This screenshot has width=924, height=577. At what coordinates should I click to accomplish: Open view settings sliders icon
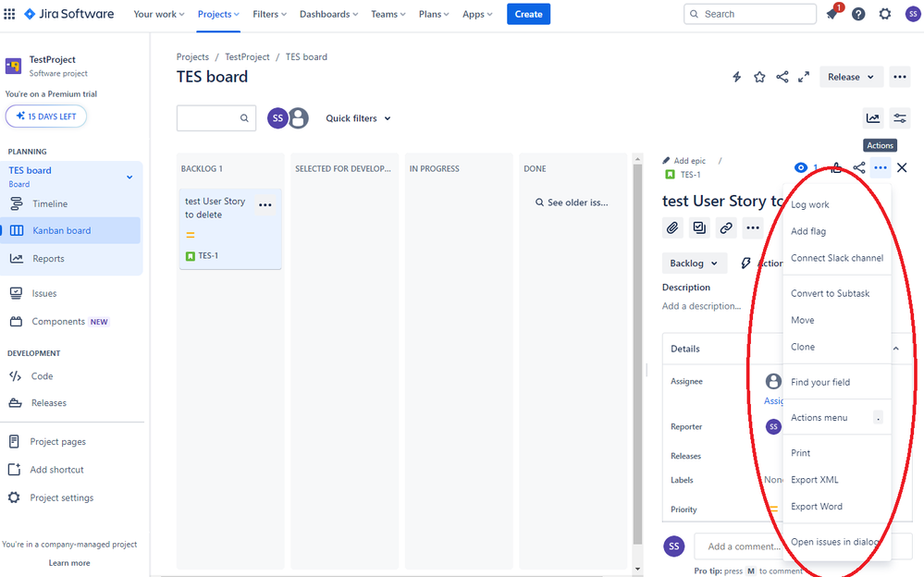pos(900,117)
